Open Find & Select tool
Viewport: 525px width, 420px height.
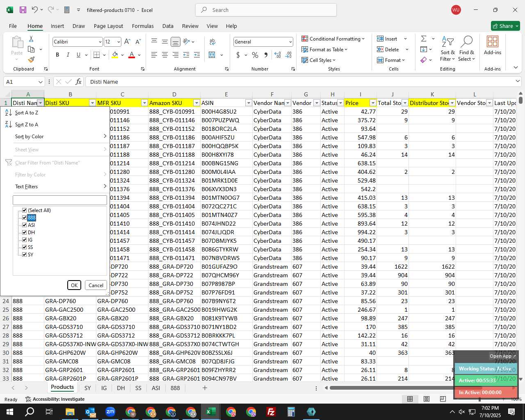467,49
